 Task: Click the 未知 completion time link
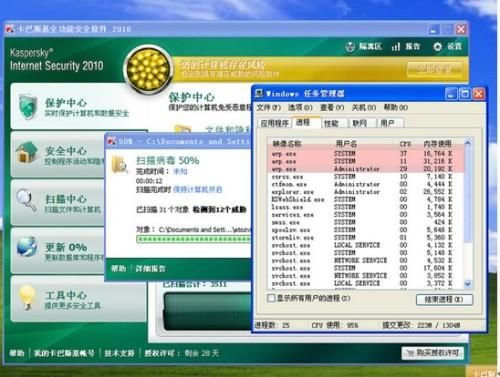[180, 171]
